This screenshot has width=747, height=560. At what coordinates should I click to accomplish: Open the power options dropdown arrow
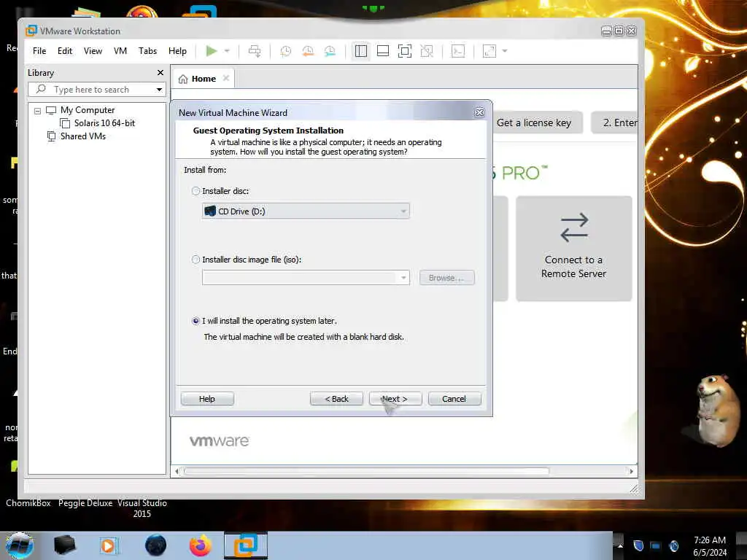coord(228,51)
